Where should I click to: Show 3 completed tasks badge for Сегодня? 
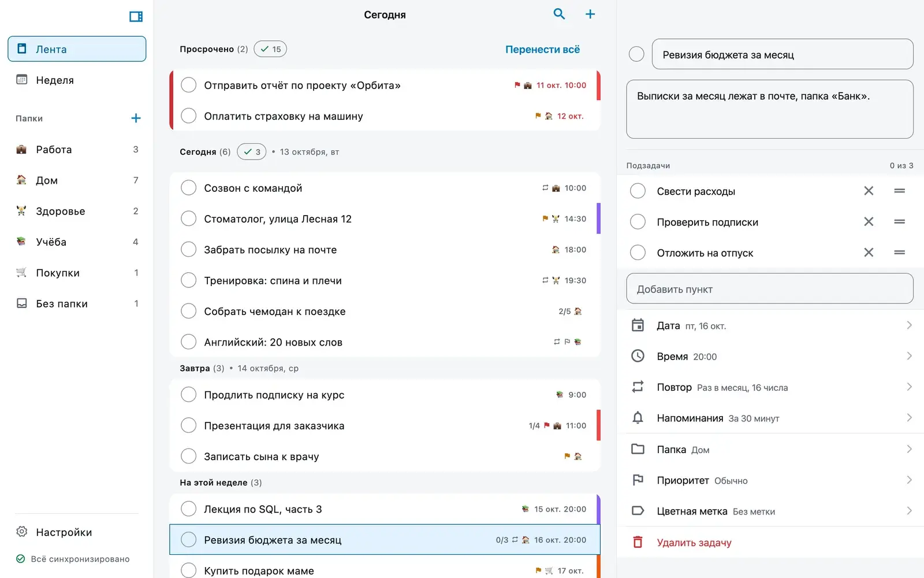click(252, 151)
